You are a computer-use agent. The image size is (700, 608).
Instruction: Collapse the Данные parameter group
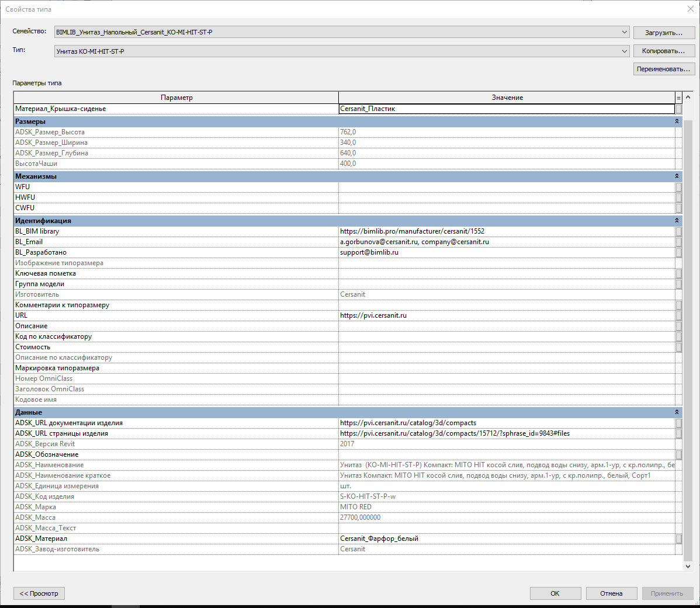[x=677, y=412]
